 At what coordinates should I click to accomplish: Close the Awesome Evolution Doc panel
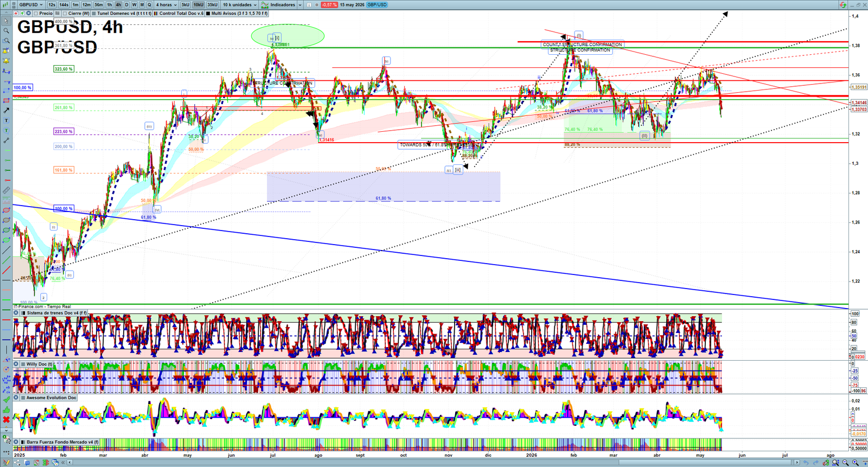click(x=16, y=398)
